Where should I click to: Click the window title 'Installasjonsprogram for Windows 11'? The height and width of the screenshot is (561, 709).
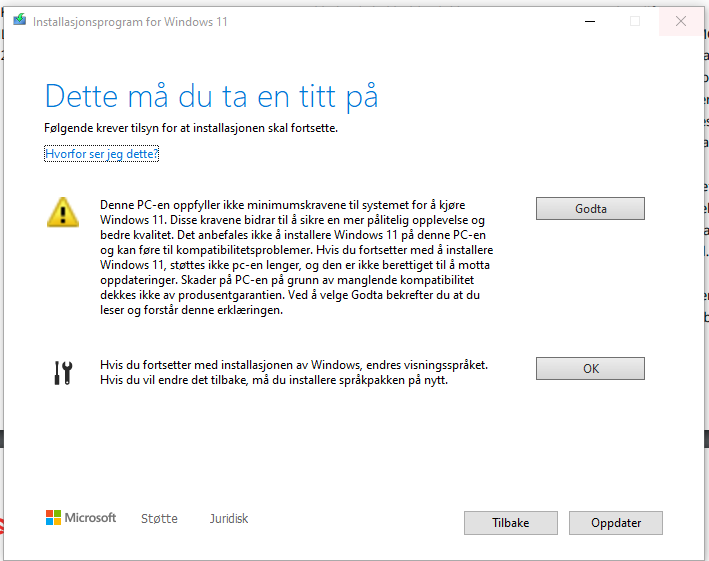[130, 22]
